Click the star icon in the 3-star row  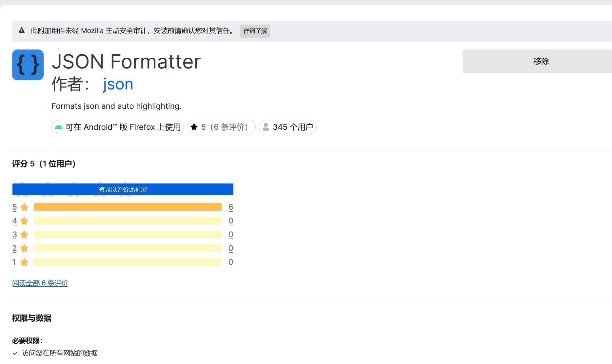(24, 235)
